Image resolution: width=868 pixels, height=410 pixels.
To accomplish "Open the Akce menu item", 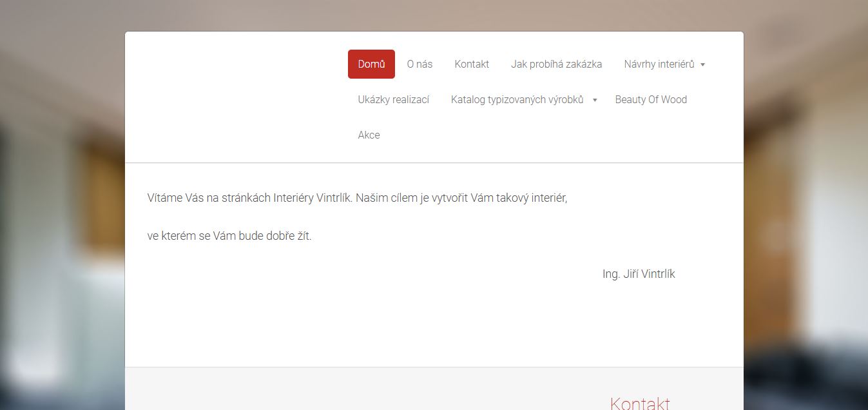I will [369, 135].
